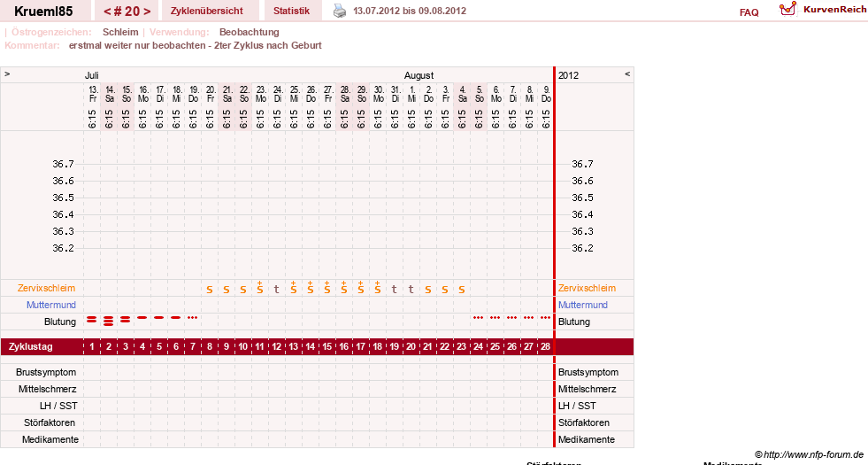
Task: Open the Statistik tab
Action: tap(291, 12)
